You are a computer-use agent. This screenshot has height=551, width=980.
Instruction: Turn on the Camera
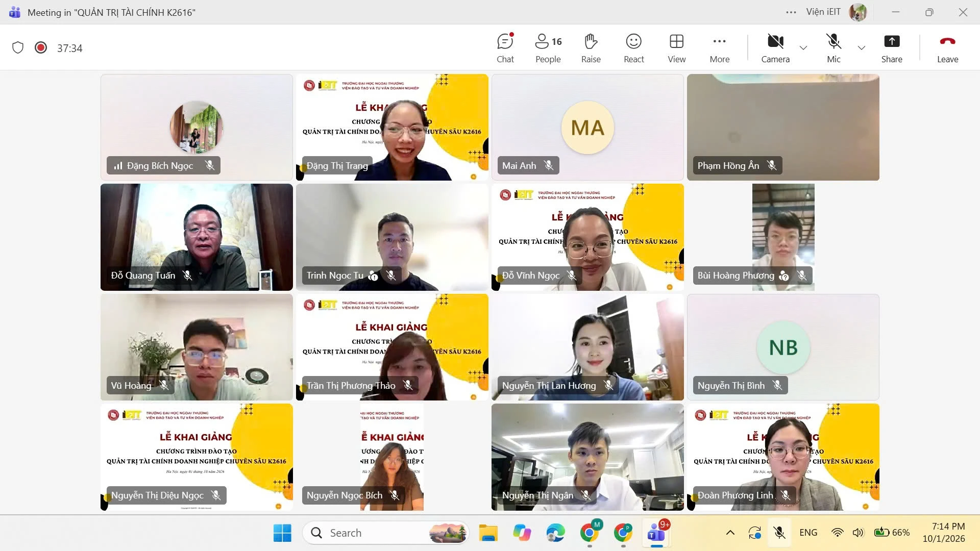pyautogui.click(x=775, y=48)
